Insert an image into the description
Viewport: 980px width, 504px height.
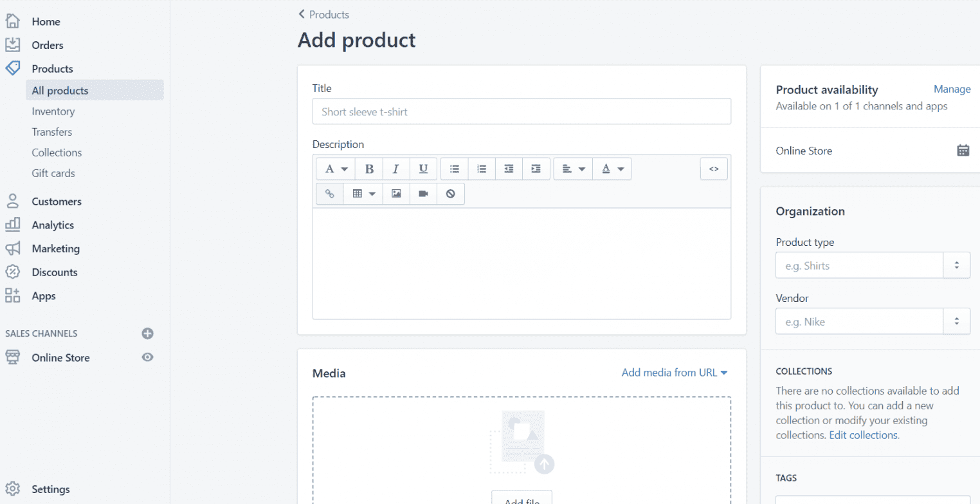tap(395, 193)
